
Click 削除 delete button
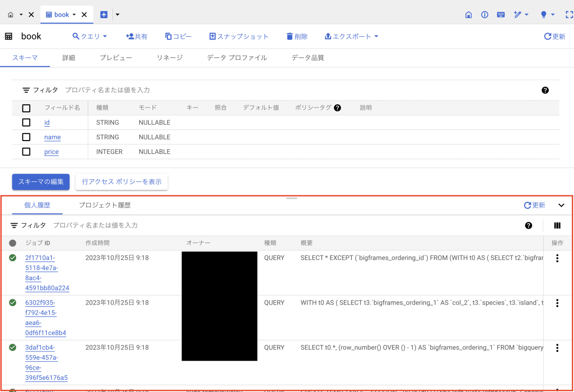tap(297, 36)
